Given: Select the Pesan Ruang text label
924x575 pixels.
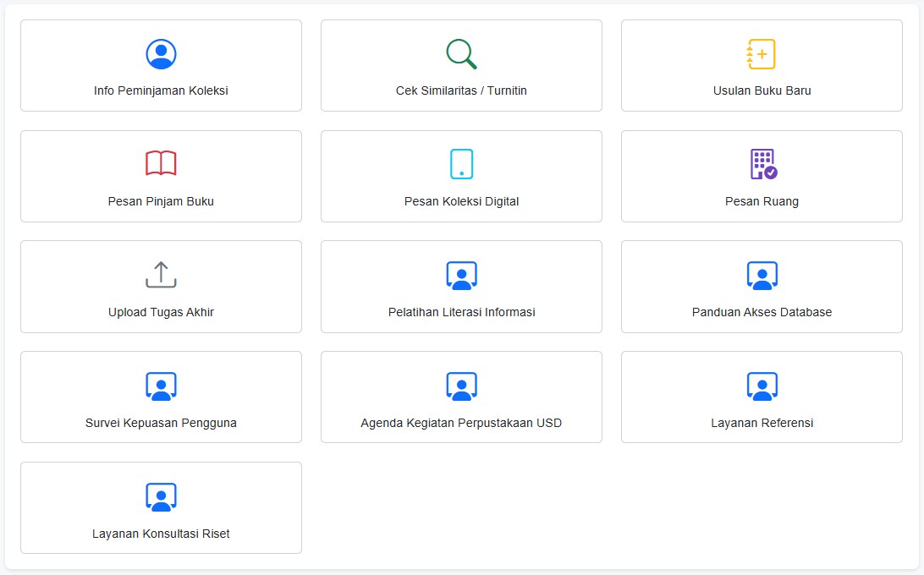Looking at the screenshot, I should pos(762,201).
